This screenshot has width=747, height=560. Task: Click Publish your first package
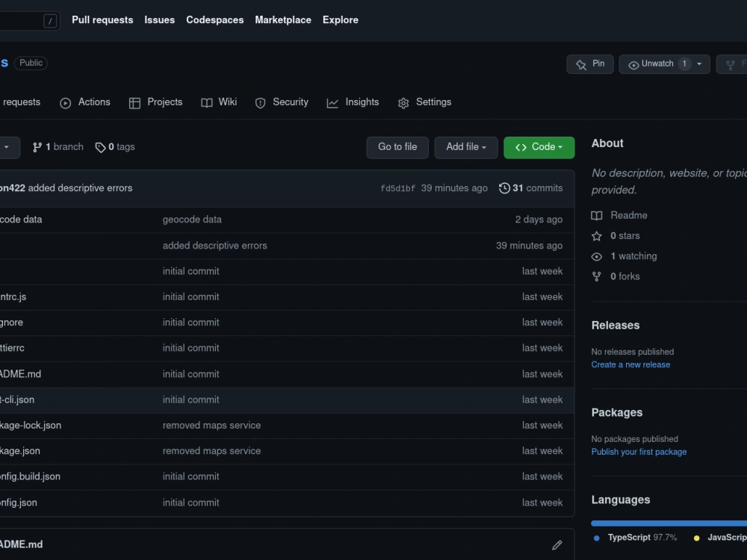point(639,452)
